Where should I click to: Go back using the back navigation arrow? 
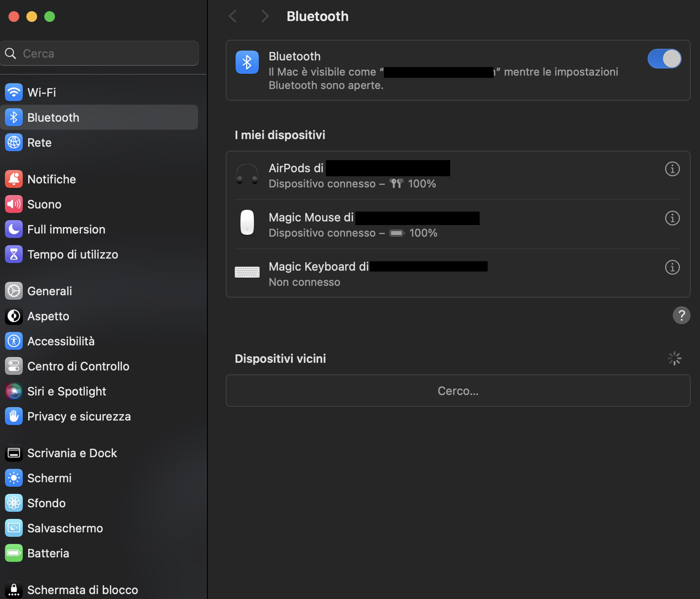click(232, 16)
